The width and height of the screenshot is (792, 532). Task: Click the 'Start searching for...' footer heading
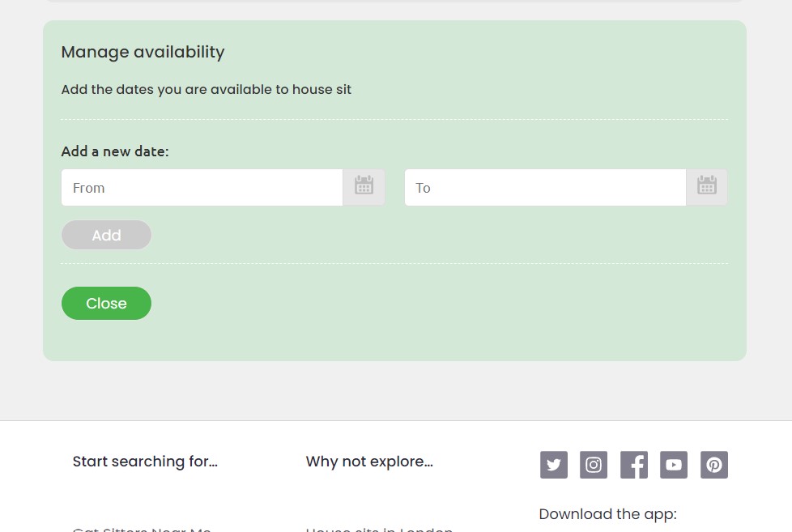coord(145,462)
